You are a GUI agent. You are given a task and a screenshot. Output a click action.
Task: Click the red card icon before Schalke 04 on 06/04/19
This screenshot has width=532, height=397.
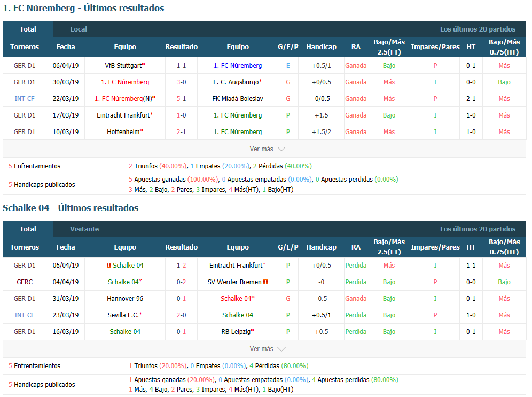click(x=109, y=266)
